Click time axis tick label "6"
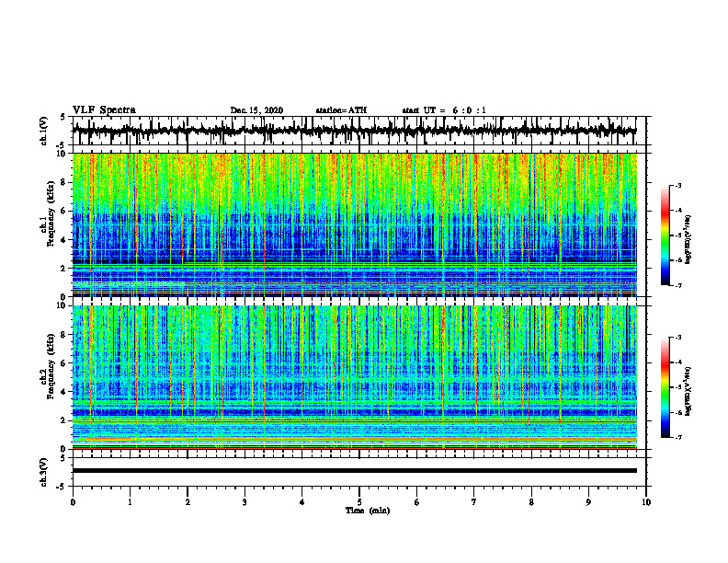The image size is (728, 563). tap(417, 502)
